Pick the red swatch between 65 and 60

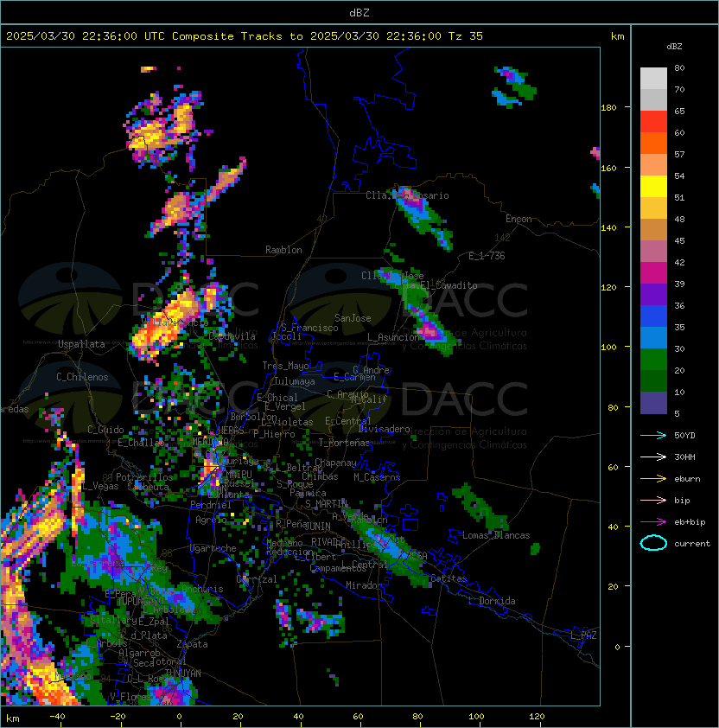[x=653, y=122]
